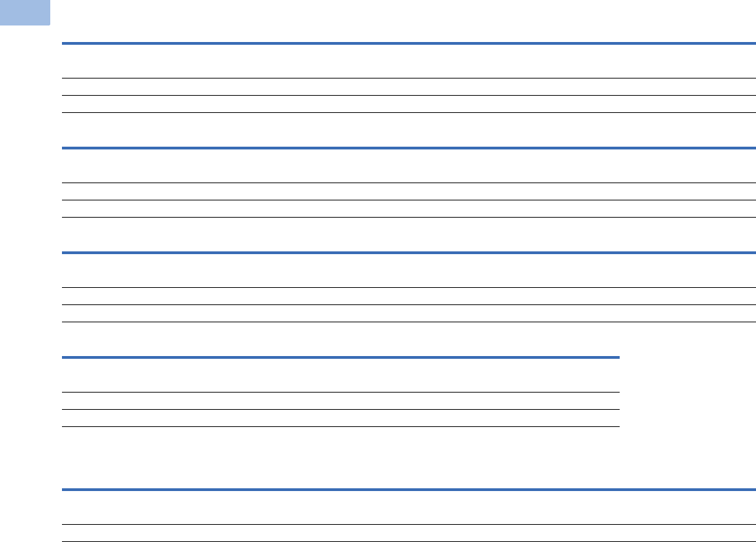
Task: Select the header row of the last table
Action: tap(409, 508)
